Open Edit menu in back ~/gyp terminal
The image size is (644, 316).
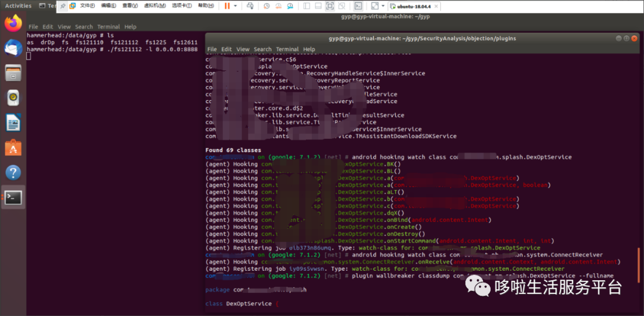48,27
